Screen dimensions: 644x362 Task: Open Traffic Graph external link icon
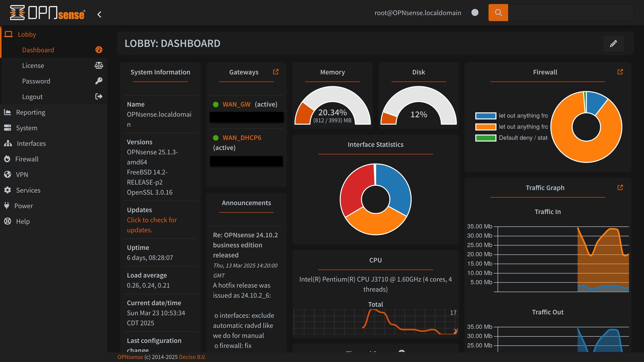point(620,187)
